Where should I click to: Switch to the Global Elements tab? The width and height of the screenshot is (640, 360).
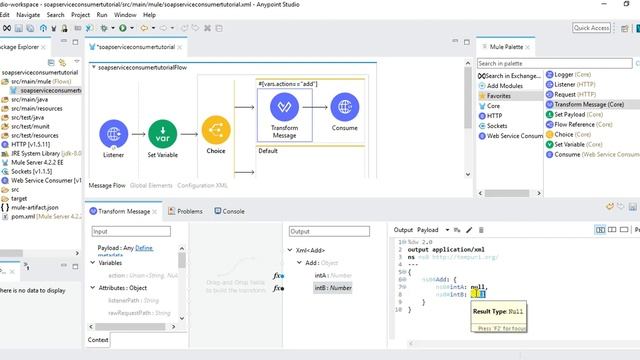(151, 185)
